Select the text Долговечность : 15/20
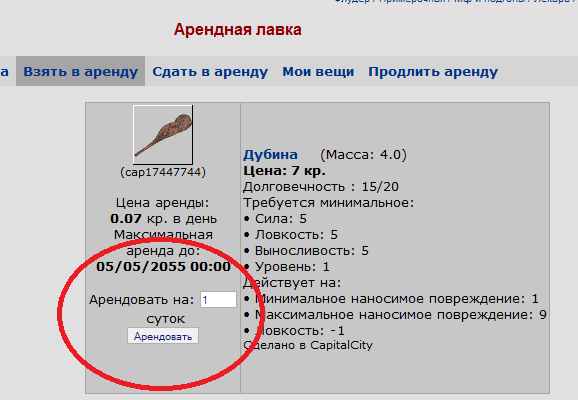This screenshot has width=578, height=400. 321,187
